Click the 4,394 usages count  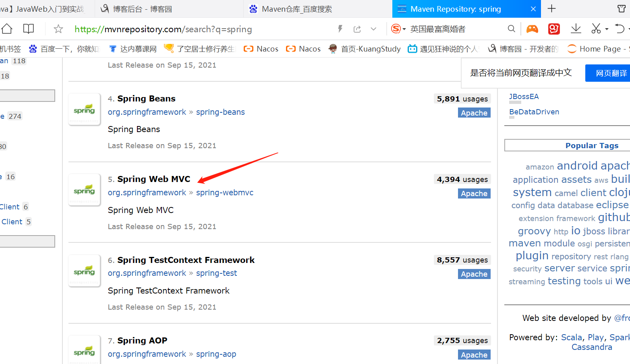click(x=462, y=179)
